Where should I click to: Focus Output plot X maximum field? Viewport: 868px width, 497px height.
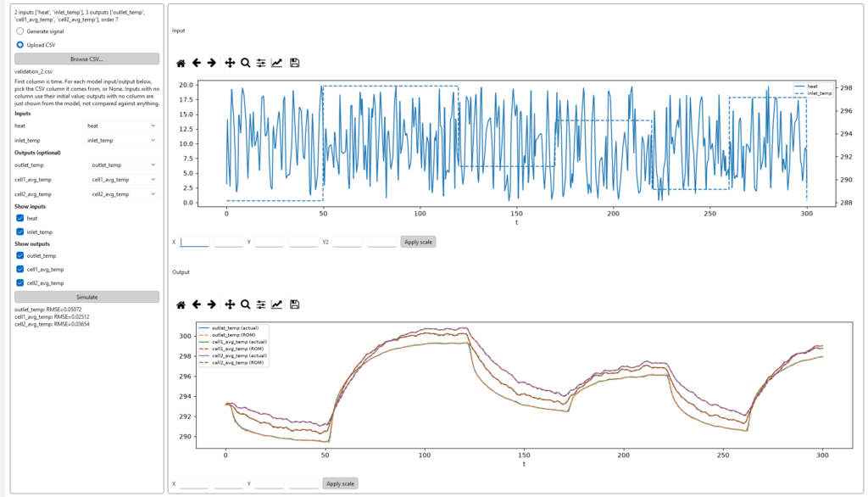coord(228,483)
